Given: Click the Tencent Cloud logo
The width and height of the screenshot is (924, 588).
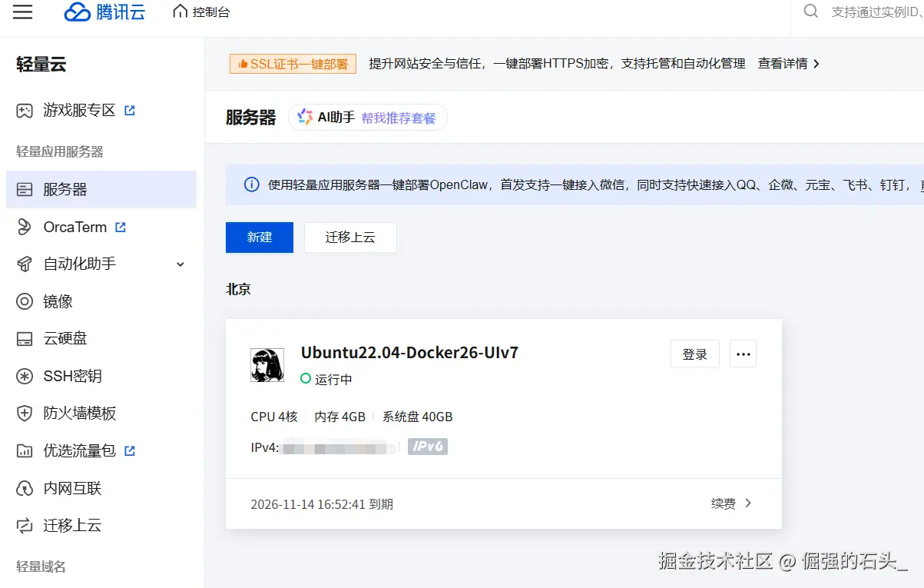Looking at the screenshot, I should point(104,12).
